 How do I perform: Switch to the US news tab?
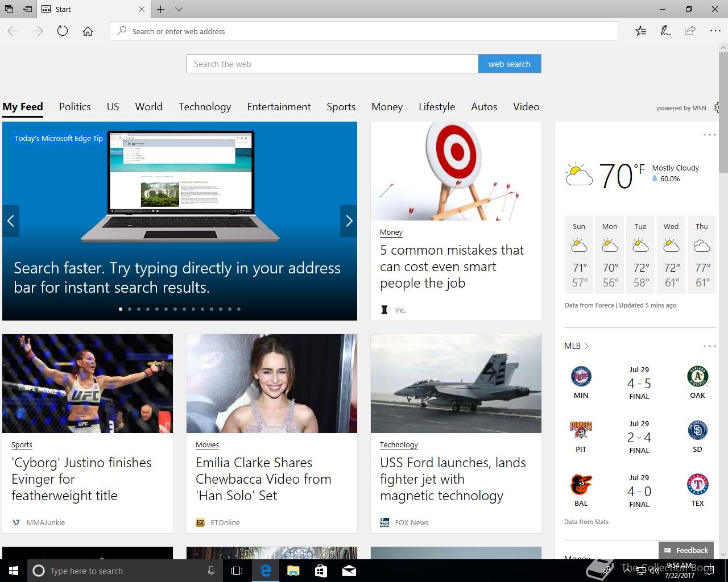pos(113,107)
